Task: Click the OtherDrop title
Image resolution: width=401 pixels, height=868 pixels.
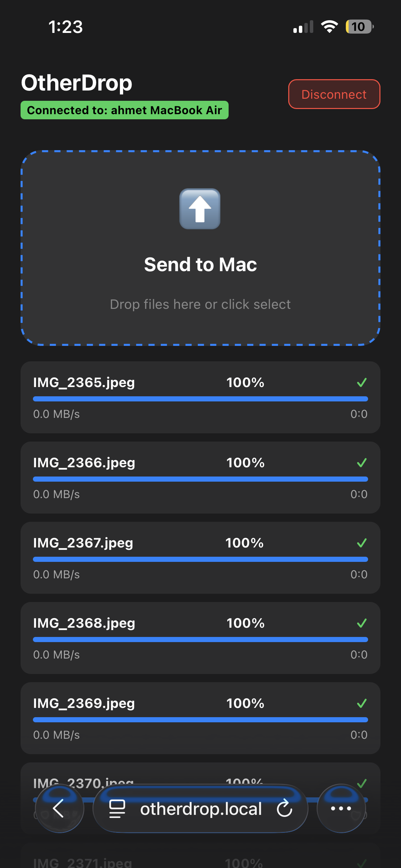Action: click(x=76, y=83)
